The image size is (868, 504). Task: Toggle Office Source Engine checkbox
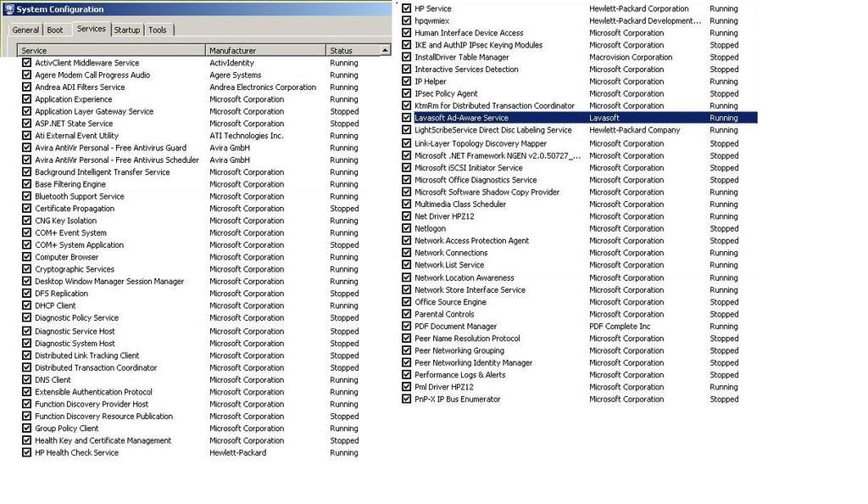pyautogui.click(x=406, y=302)
